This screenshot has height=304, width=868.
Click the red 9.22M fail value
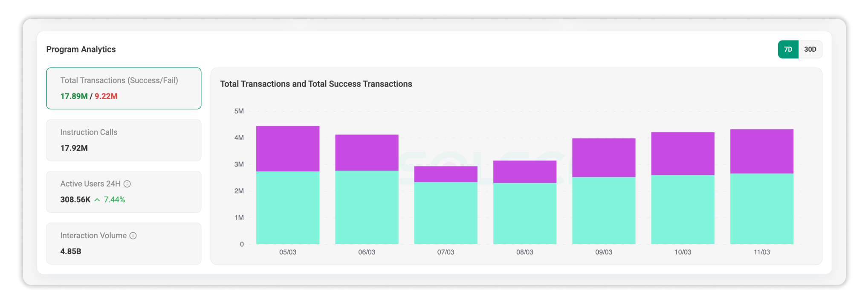coord(106,96)
